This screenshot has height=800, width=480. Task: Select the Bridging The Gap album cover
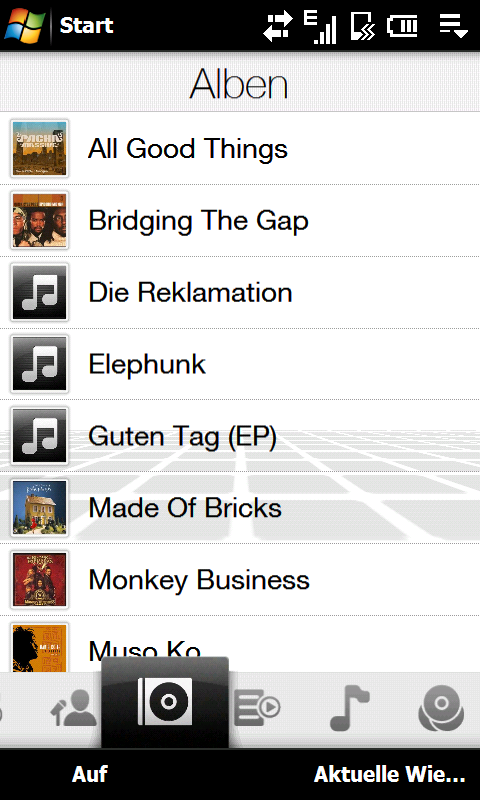pyautogui.click(x=40, y=220)
